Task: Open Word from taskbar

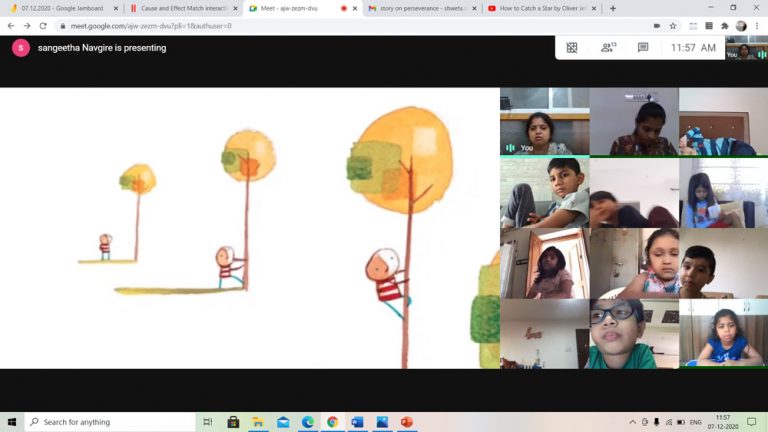Action: tap(357, 422)
